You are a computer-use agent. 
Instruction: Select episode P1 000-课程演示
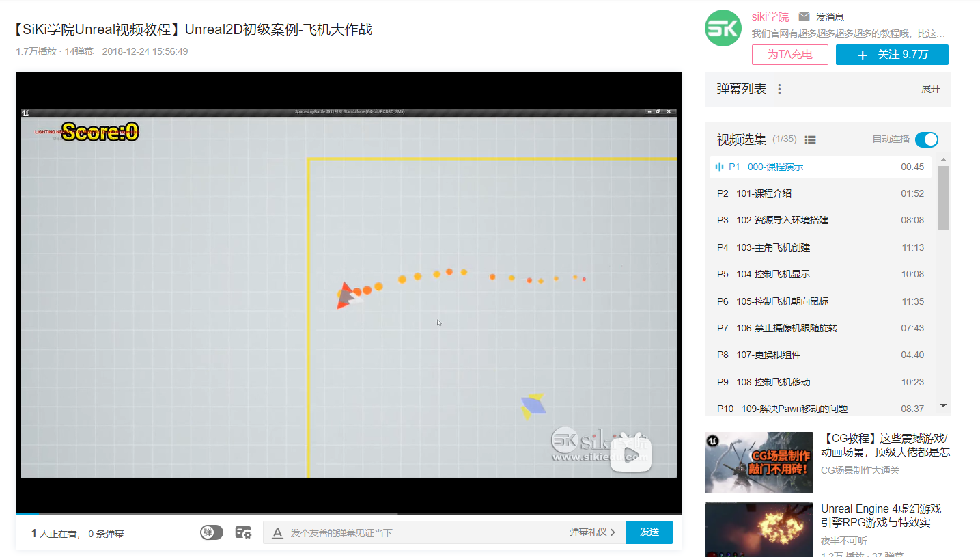click(820, 167)
